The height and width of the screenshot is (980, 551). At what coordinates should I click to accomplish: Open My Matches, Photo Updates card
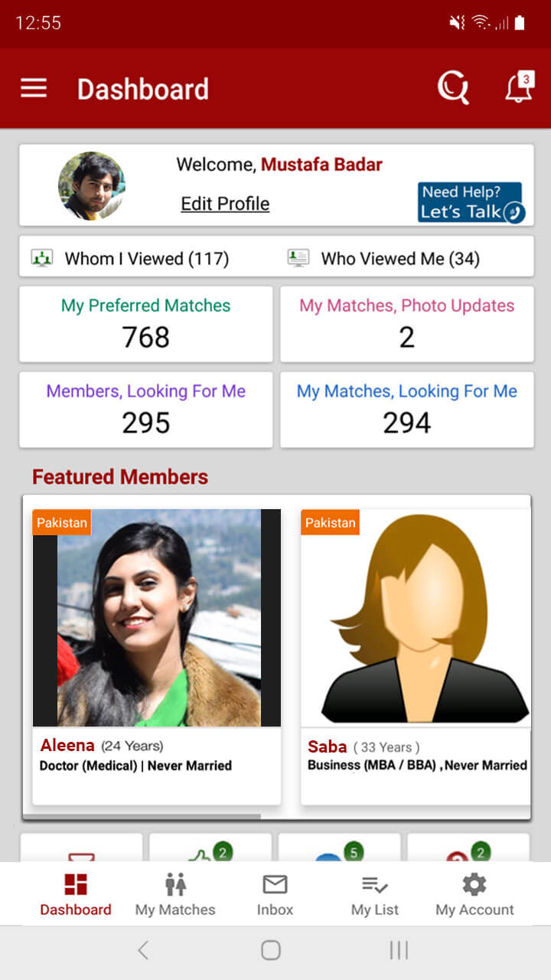coord(406,324)
